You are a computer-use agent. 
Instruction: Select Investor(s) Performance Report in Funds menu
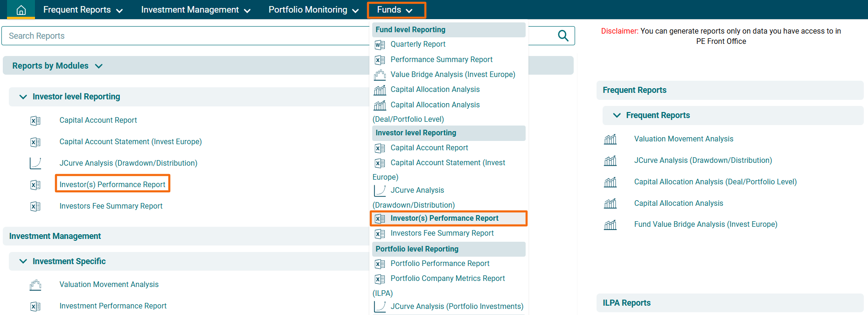click(x=444, y=218)
